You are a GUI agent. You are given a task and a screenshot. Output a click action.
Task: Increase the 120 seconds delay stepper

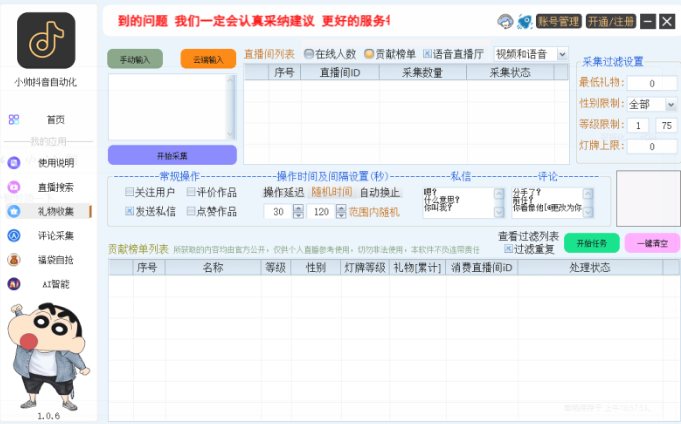click(341, 208)
